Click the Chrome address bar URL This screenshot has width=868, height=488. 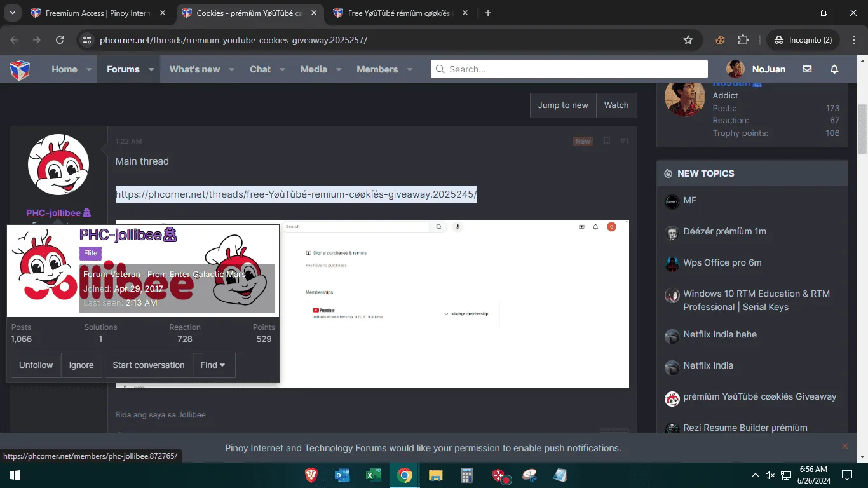pos(233,40)
